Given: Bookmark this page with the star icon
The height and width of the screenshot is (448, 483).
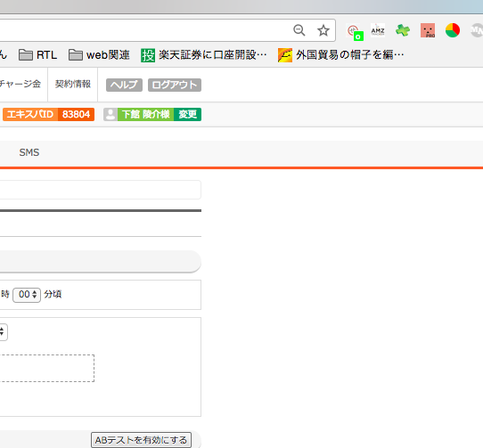Looking at the screenshot, I should click(x=323, y=30).
